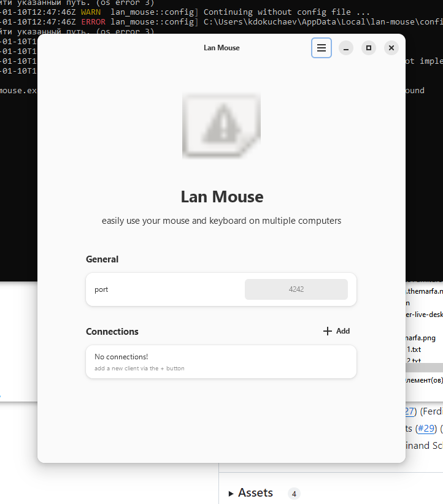443x504 pixels.
Task: Click the Lan Mouse heading text
Action: (222, 197)
